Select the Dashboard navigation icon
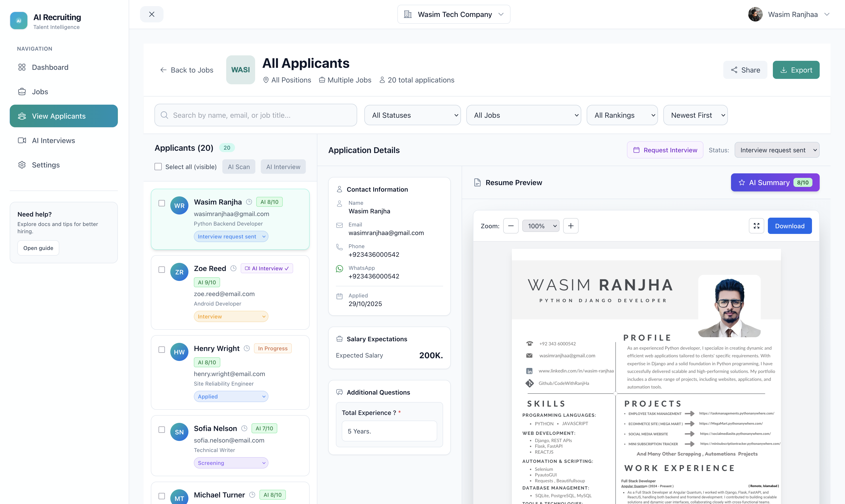 point(22,67)
